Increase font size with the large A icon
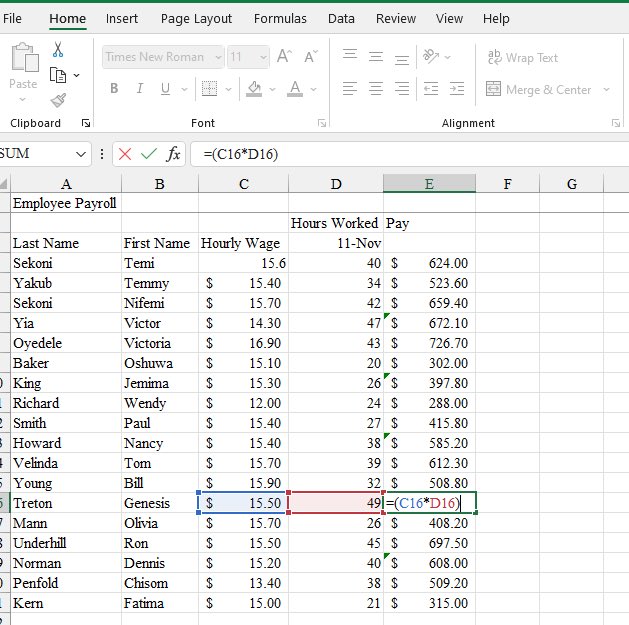The image size is (629, 625). [284, 57]
